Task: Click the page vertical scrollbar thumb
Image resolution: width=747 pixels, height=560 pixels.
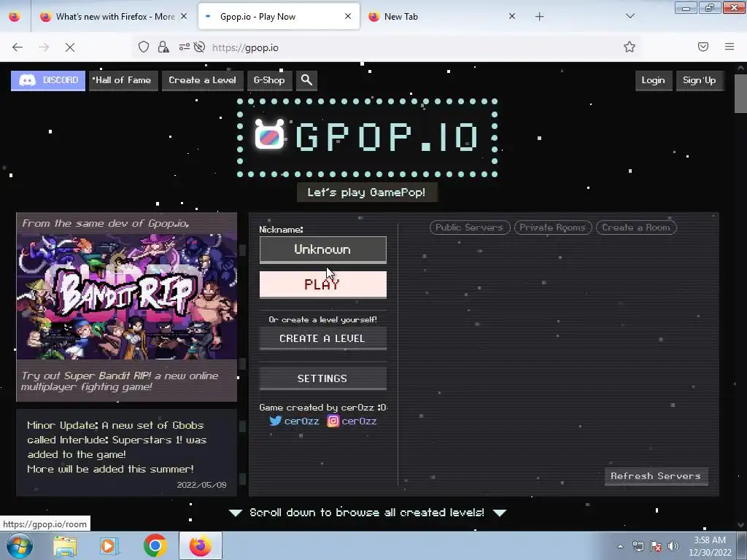Action: point(740,93)
